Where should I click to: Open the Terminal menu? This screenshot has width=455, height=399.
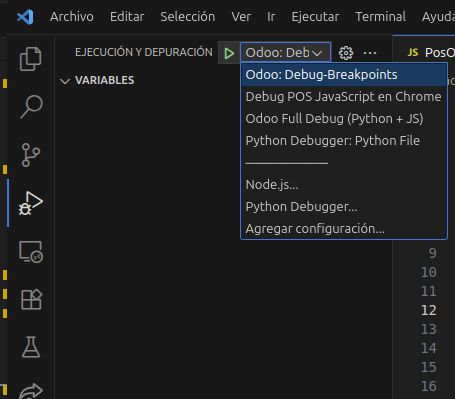click(381, 17)
